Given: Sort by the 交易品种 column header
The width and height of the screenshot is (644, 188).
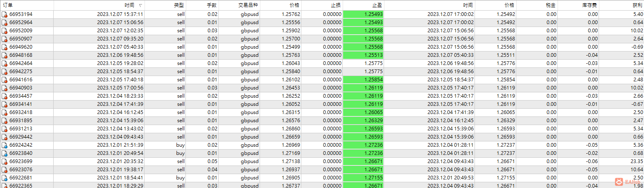Looking at the screenshot, I should 239,5.
